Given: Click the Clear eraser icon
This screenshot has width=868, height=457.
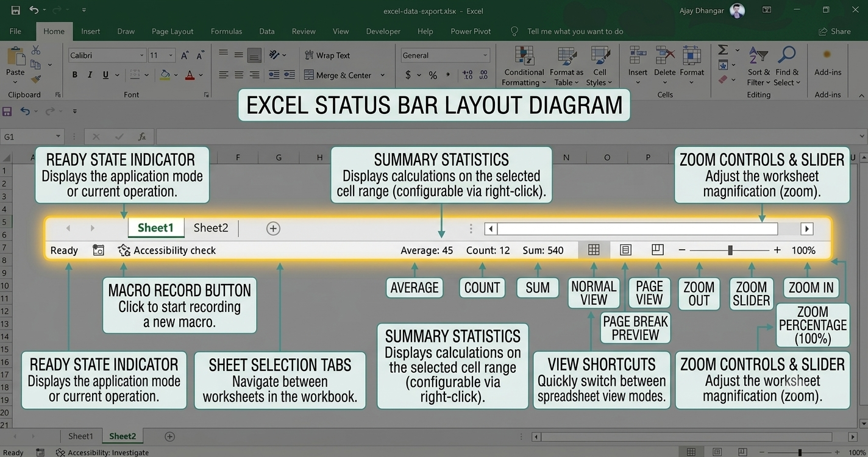Looking at the screenshot, I should click(x=723, y=79).
